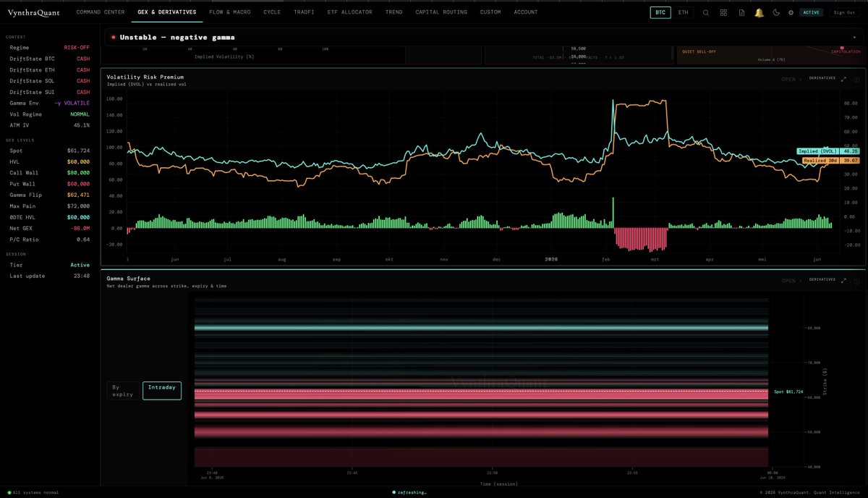Click the 0DTE HVL $60,000 row
The width and height of the screenshot is (868, 498).
click(50, 217)
